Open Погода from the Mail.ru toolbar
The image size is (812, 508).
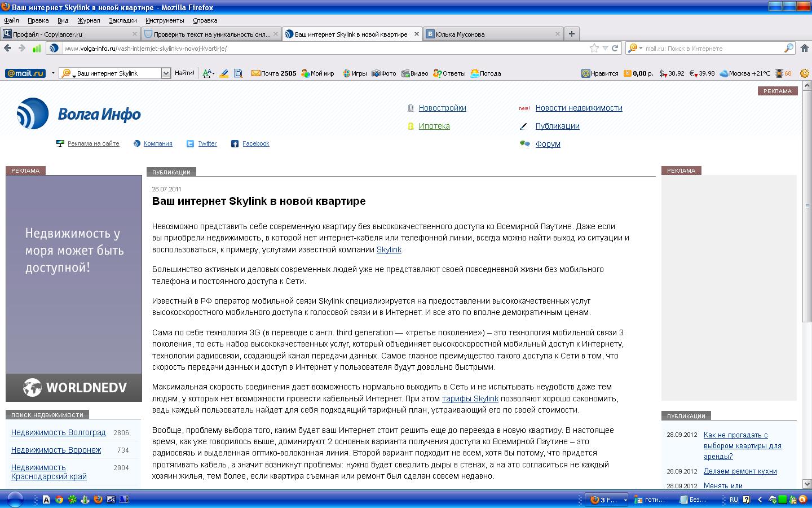[486, 73]
